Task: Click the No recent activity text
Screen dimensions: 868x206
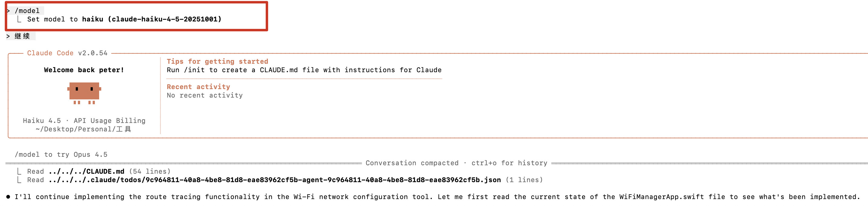Action: tap(205, 95)
